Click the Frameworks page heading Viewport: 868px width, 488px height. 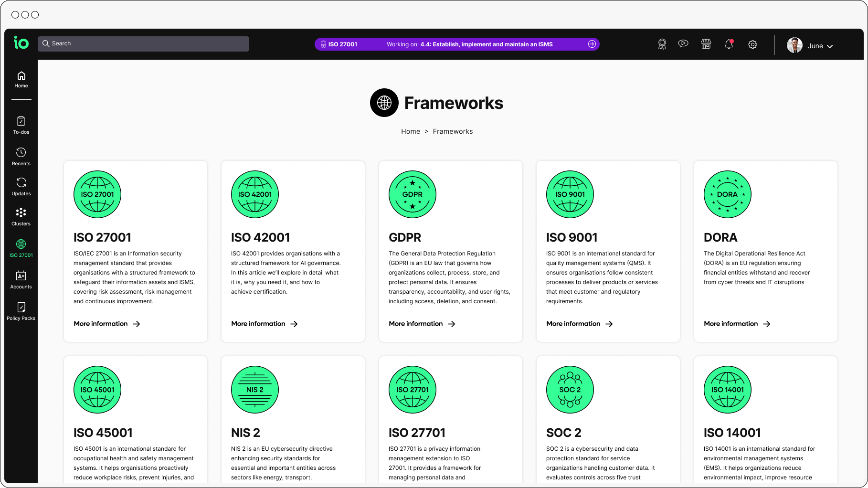(x=454, y=103)
